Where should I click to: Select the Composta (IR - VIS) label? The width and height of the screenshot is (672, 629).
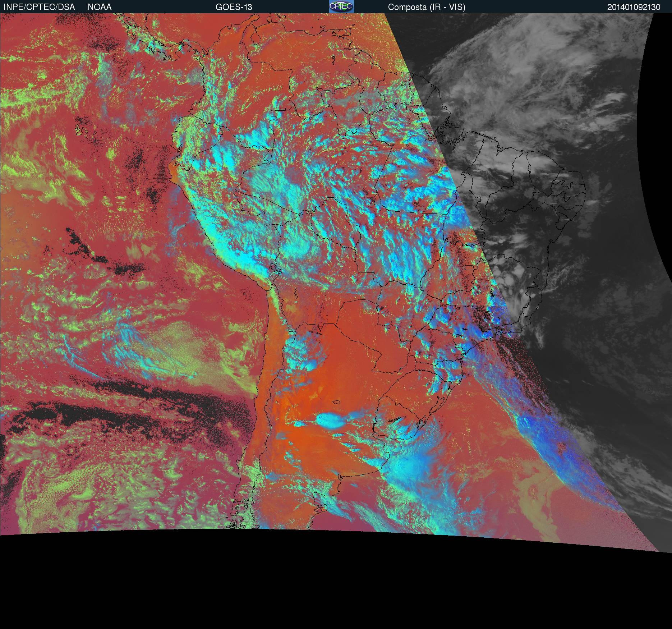[x=427, y=7]
